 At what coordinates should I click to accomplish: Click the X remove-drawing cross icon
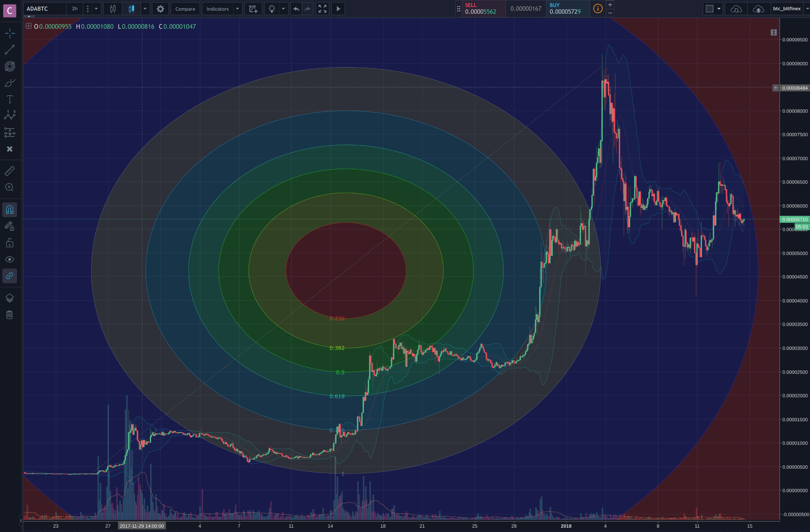(9, 149)
